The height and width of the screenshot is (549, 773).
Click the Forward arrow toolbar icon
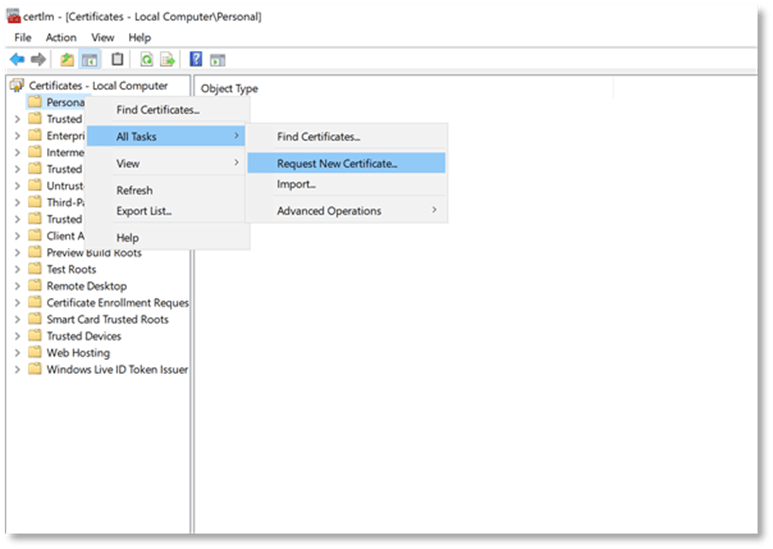tap(38, 60)
